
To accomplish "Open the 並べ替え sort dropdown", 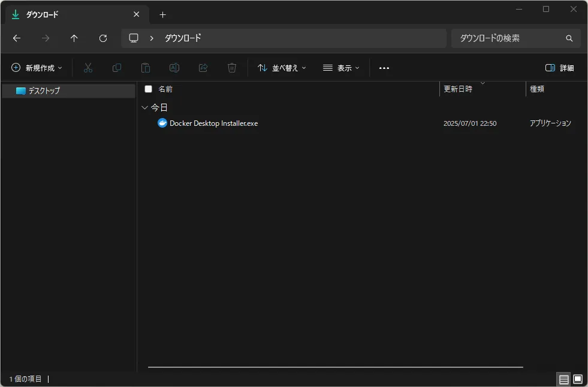I will (282, 68).
